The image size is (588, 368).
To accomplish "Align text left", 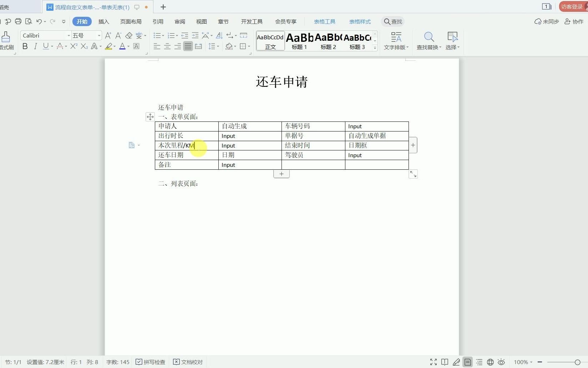I will 157,46.
